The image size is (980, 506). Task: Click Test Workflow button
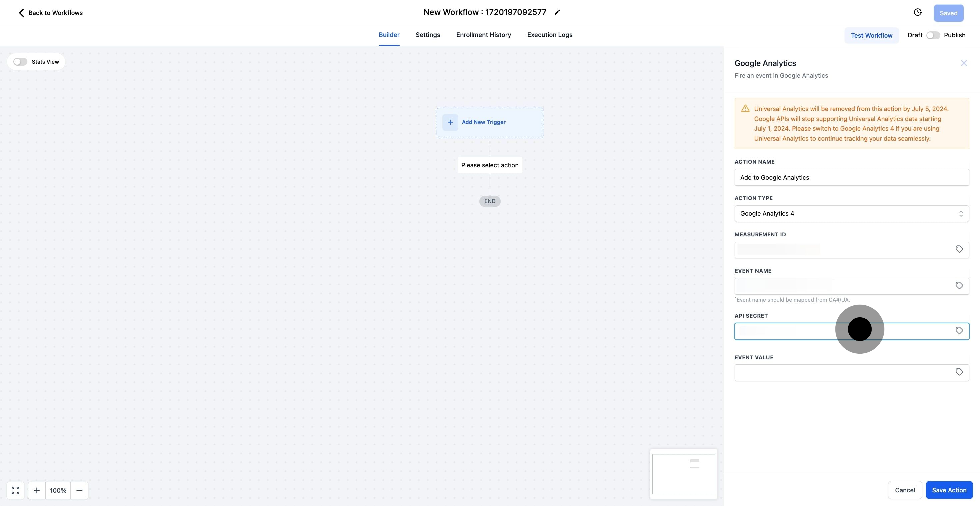tap(872, 35)
